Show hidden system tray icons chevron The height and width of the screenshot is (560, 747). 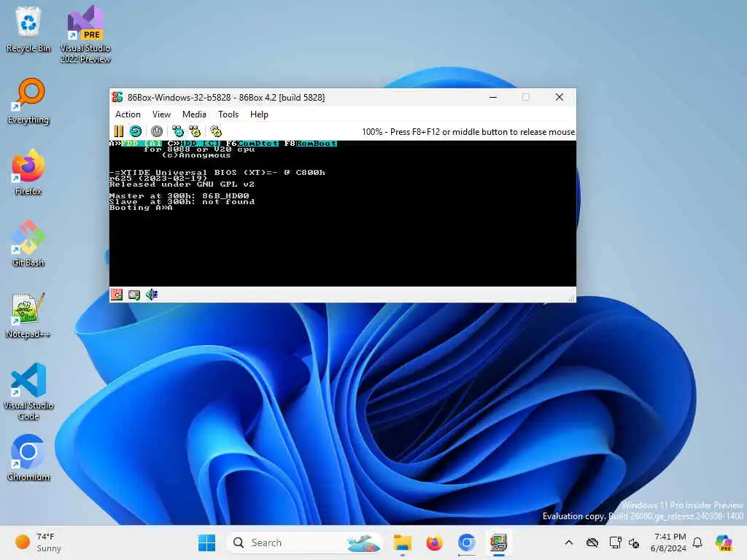coord(569,542)
